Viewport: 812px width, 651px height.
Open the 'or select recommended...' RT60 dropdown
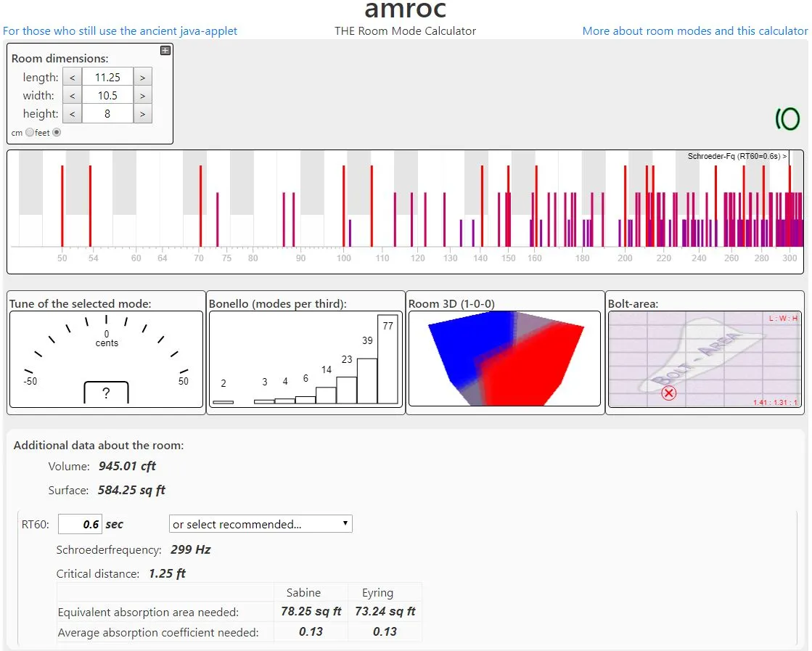pyautogui.click(x=261, y=524)
